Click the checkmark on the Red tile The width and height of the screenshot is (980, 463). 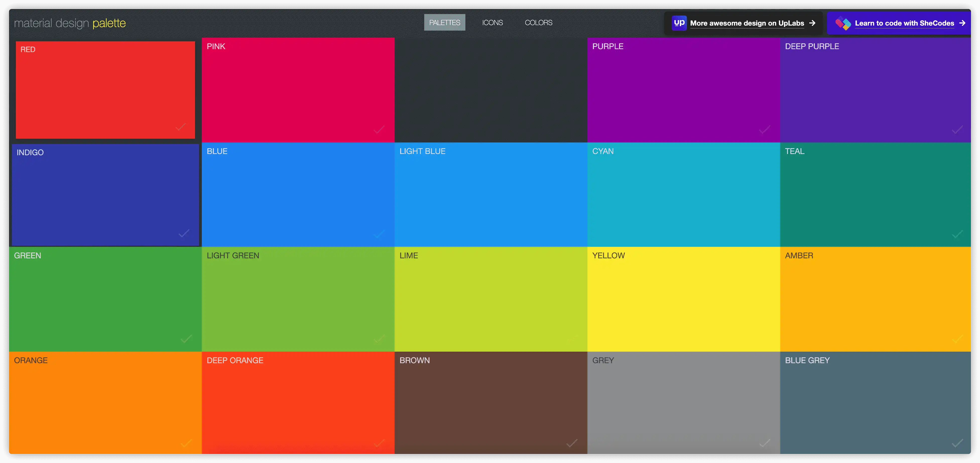click(181, 127)
